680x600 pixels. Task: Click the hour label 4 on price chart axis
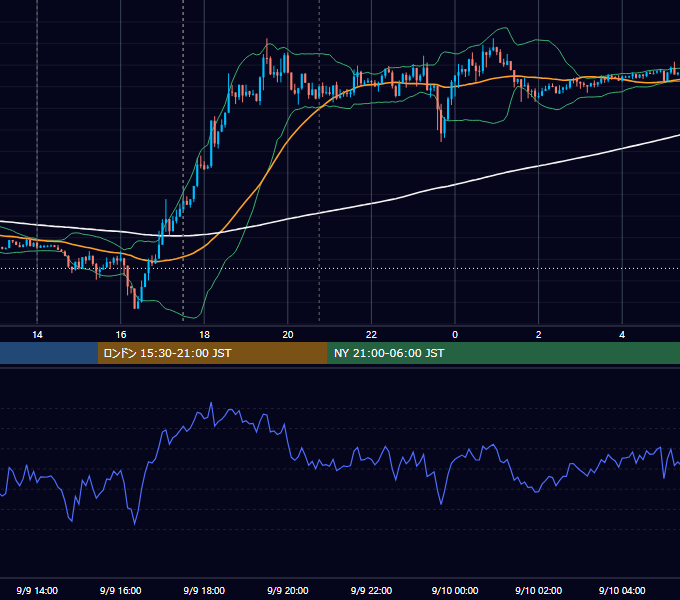[x=622, y=335]
